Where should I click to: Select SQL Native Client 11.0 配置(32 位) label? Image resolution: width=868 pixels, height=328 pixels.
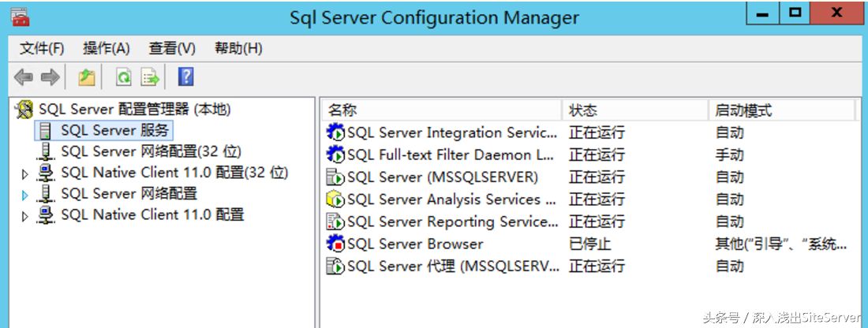click(x=175, y=173)
